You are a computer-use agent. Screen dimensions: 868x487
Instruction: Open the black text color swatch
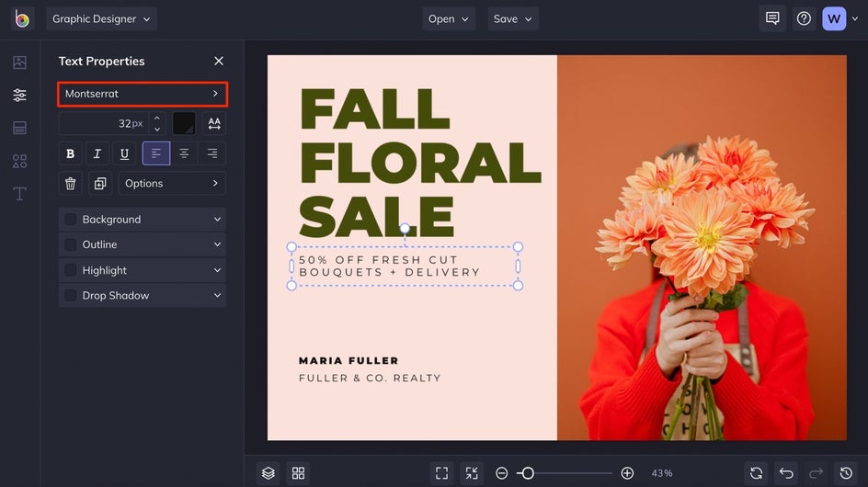[184, 123]
